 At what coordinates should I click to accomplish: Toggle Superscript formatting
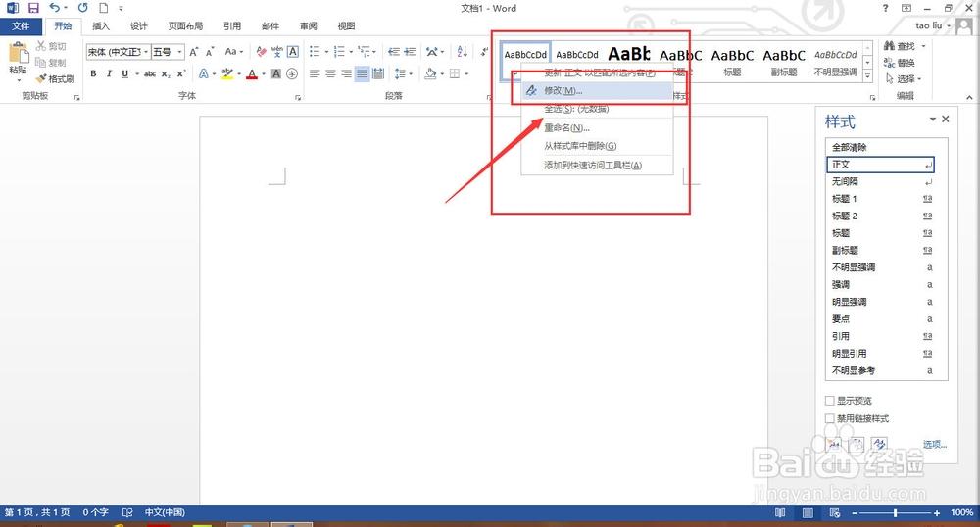[181, 73]
